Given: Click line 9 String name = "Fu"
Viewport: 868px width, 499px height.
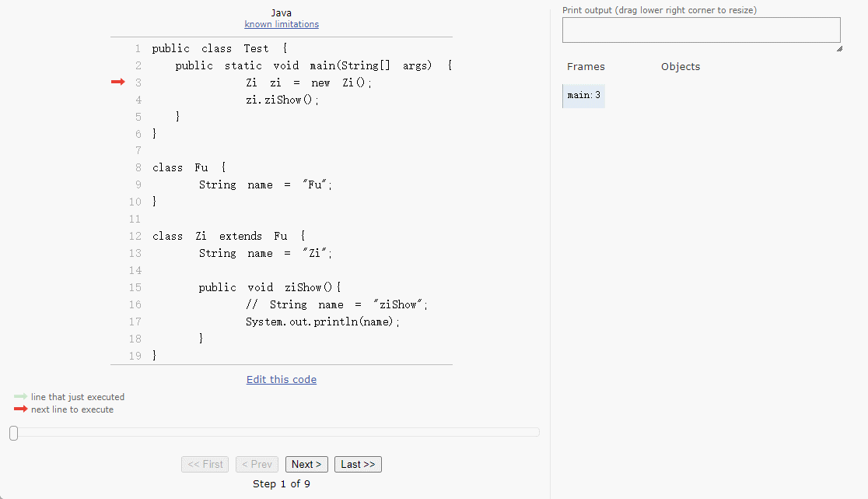Looking at the screenshot, I should coord(265,184).
